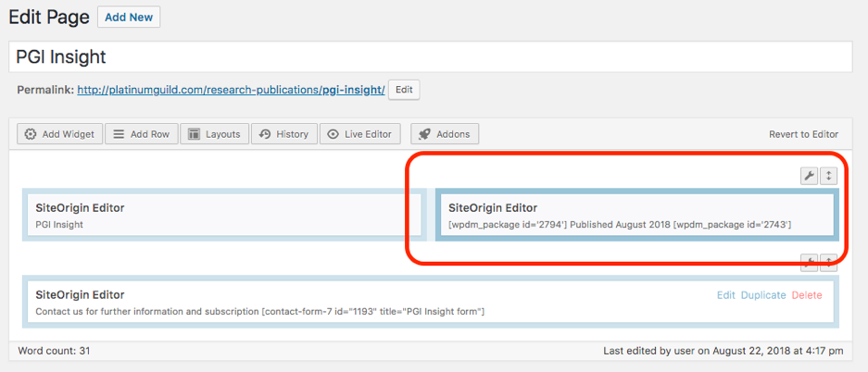Viewport: 868px width, 372px height.
Task: Click the Edit link on contact widget
Action: [726, 295]
